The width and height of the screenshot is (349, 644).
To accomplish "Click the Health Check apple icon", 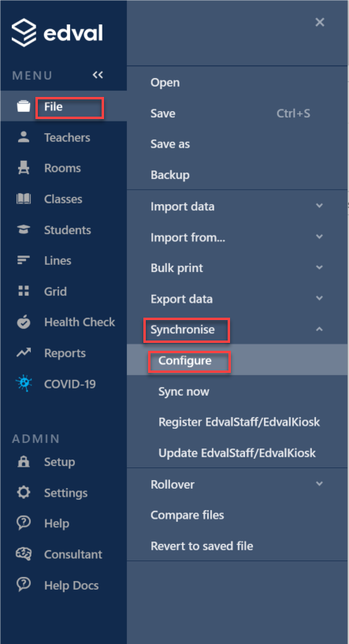I will (x=24, y=322).
